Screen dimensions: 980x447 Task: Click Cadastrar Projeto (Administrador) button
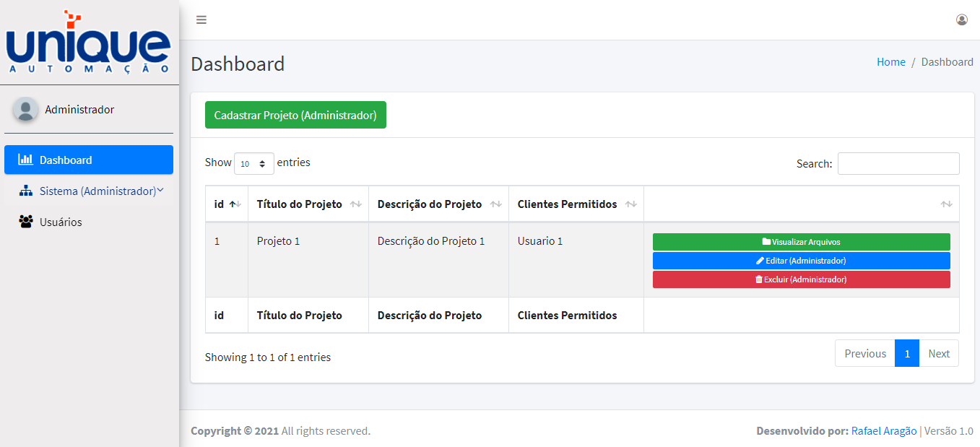(295, 116)
